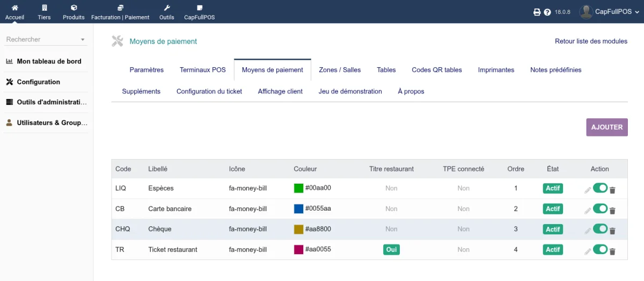The height and width of the screenshot is (281, 644).
Task: Edit the Ticket restaurant row pencil icon
Action: tap(588, 251)
